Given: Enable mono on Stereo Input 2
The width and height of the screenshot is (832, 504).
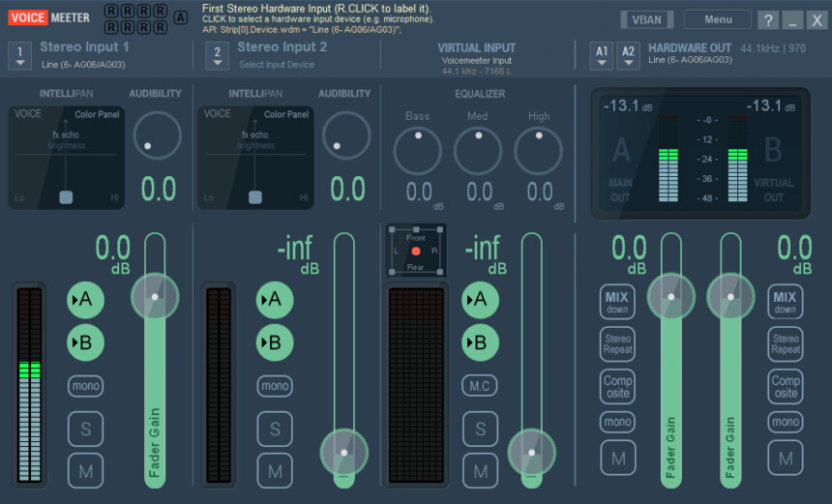Looking at the screenshot, I should pyautogui.click(x=275, y=386).
